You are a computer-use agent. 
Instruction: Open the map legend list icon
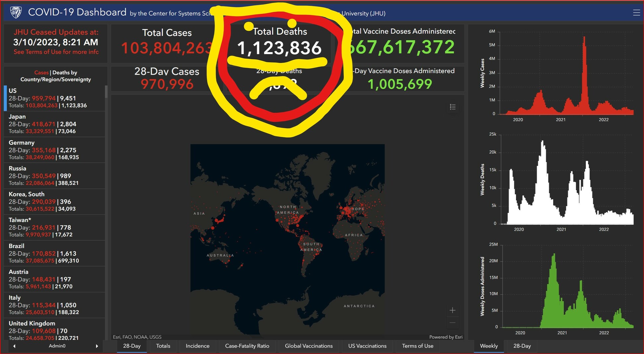pyautogui.click(x=452, y=107)
